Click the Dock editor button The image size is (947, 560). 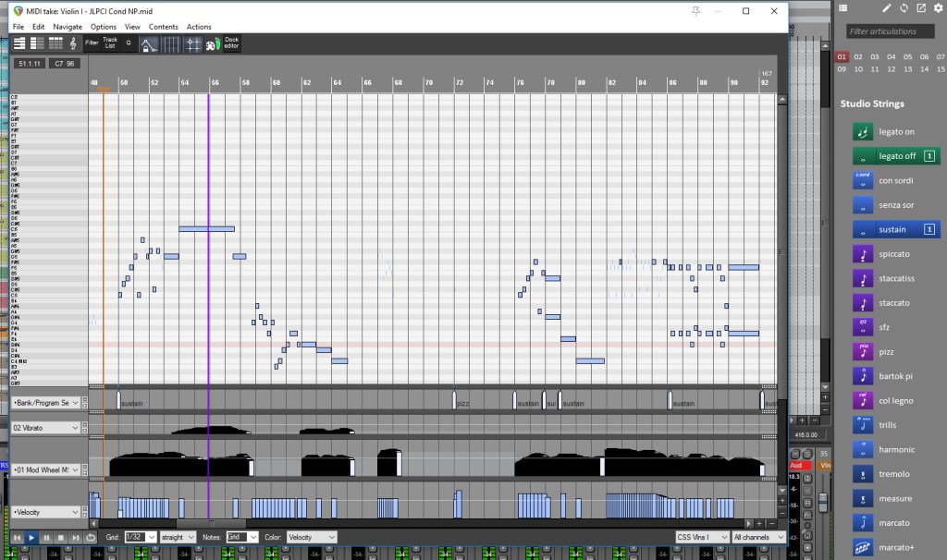[x=231, y=43]
